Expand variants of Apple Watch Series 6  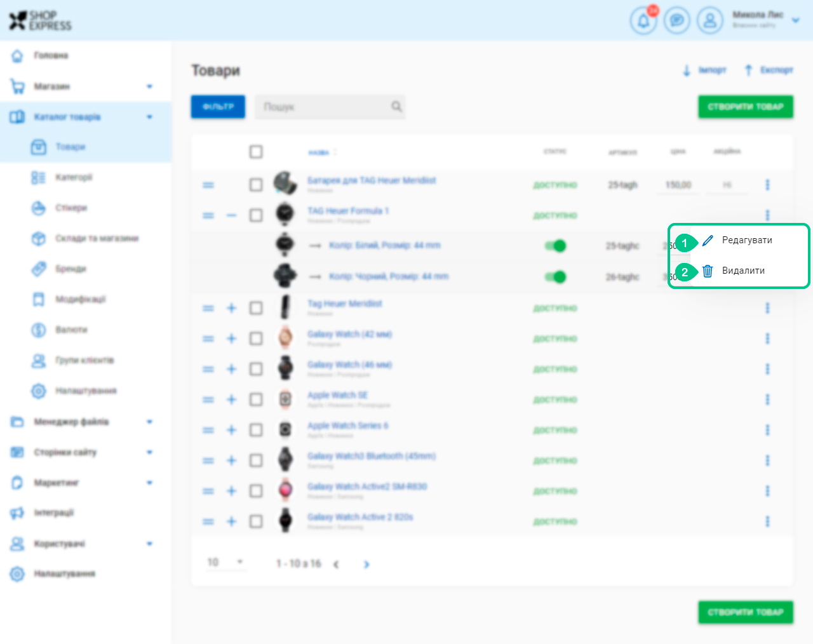click(x=232, y=430)
